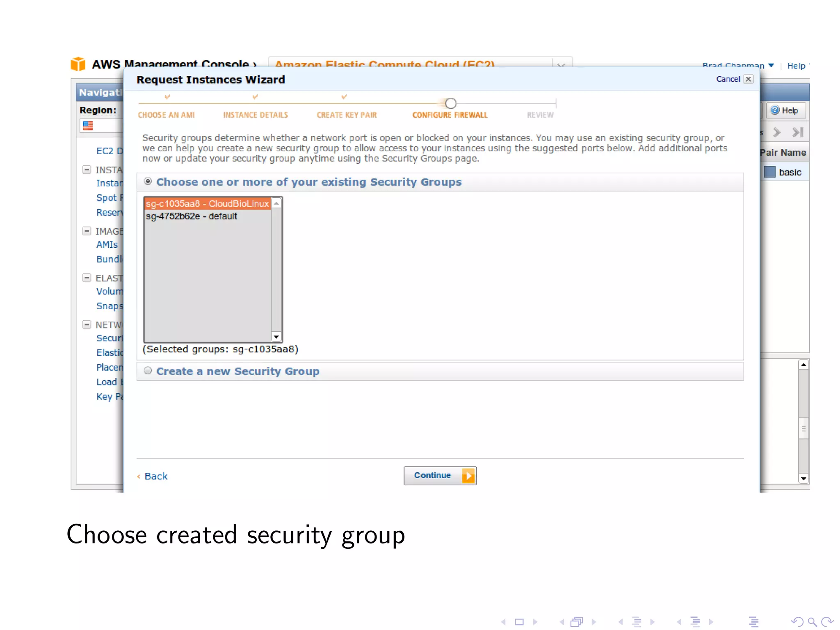Open the Choose an AMI step
This screenshot has height=630, width=840.
(x=166, y=115)
